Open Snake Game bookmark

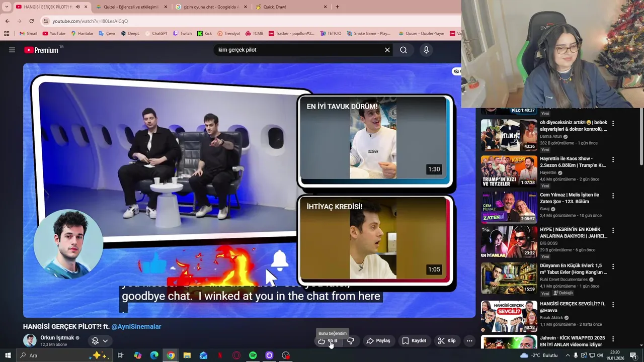click(x=368, y=34)
